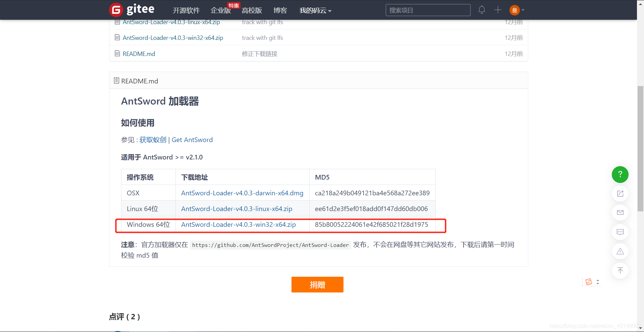The height and width of the screenshot is (332, 644).
Task: Click the mail envelope floating icon
Action: (x=620, y=213)
